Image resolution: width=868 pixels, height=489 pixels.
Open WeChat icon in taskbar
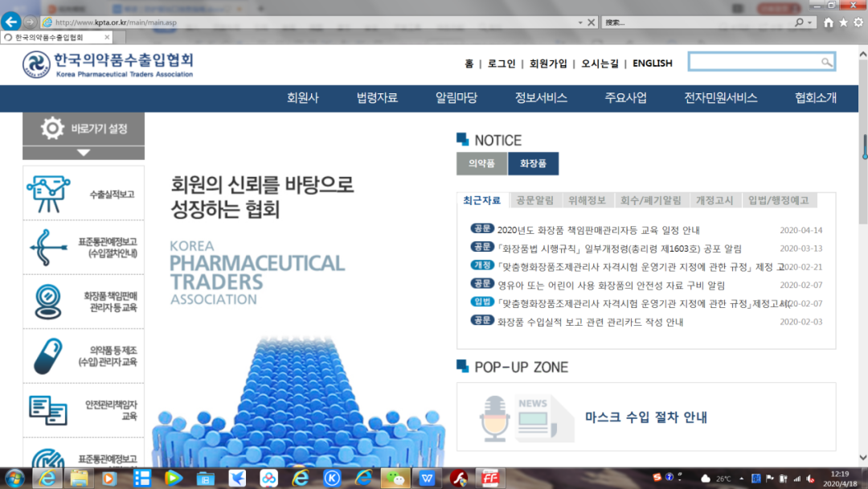point(395,478)
